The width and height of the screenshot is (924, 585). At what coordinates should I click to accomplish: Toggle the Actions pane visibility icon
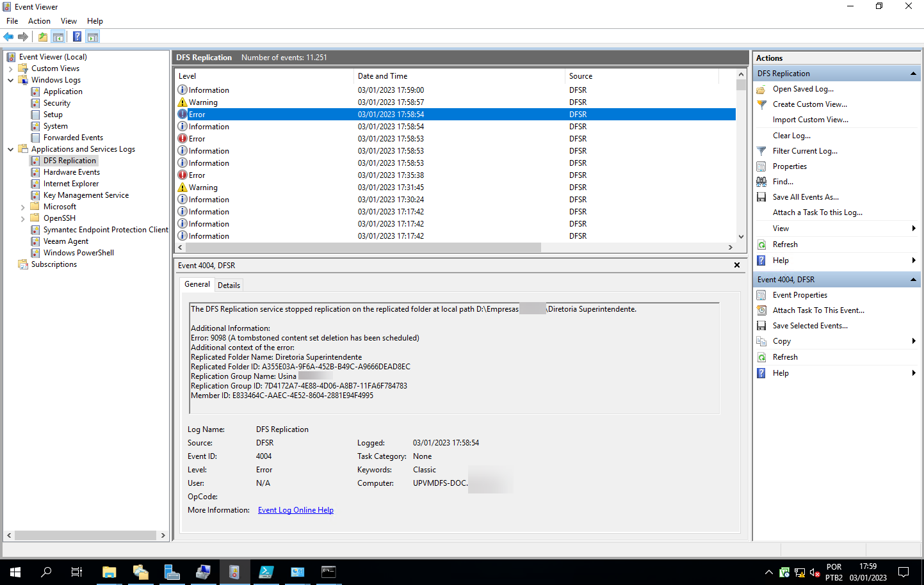point(93,36)
